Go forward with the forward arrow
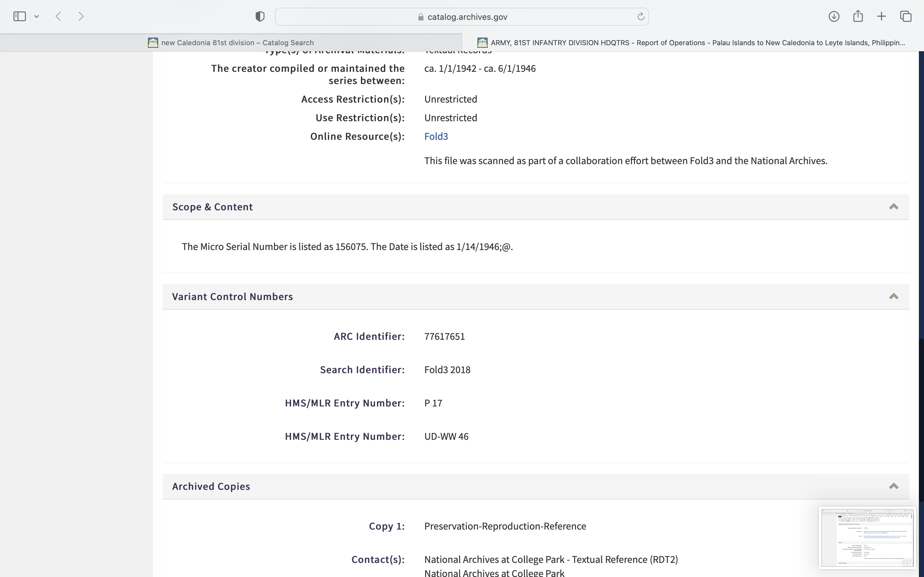Viewport: 924px width, 577px height. coord(81,16)
